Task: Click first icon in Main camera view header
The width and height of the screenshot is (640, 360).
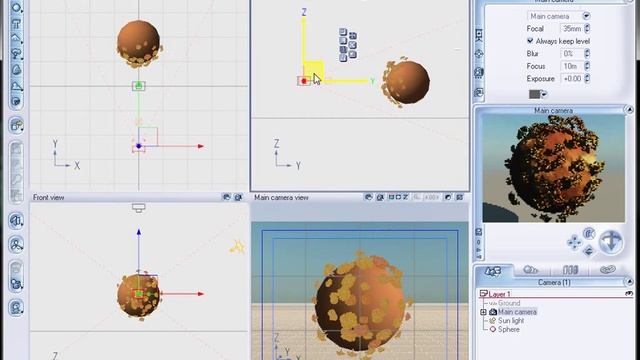Action: [x=368, y=198]
